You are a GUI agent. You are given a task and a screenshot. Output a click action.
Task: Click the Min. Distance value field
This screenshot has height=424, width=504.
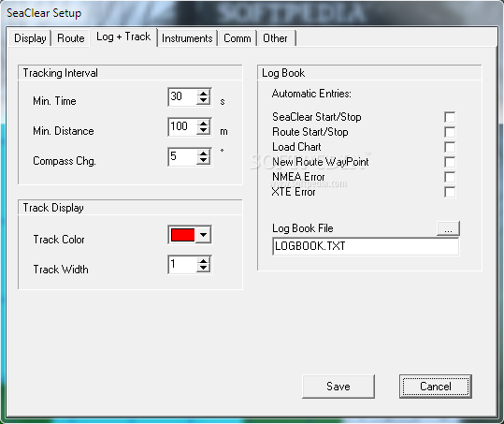click(183, 126)
